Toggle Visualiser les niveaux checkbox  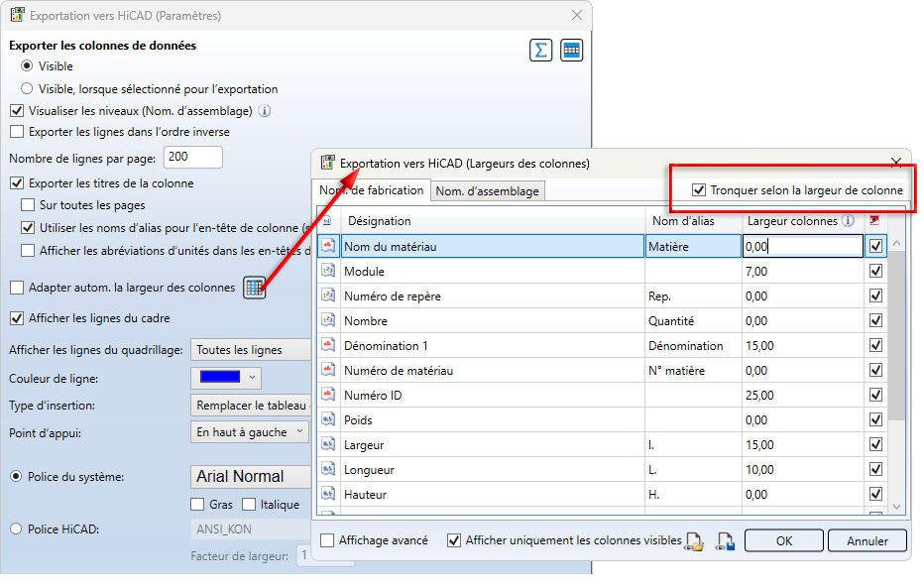point(17,111)
